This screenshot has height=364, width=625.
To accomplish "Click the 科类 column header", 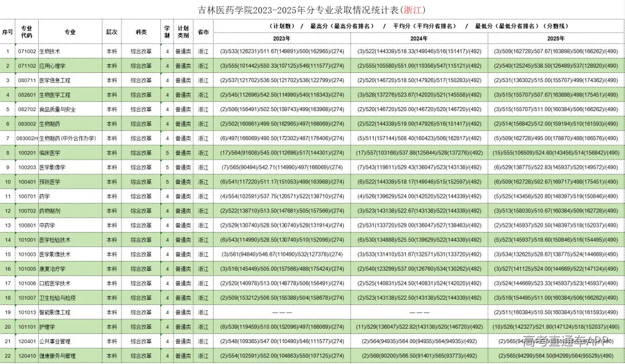I will 141,32.
